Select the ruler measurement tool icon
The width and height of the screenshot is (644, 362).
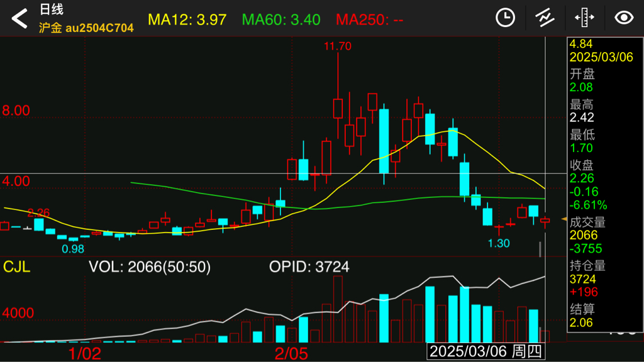(584, 18)
